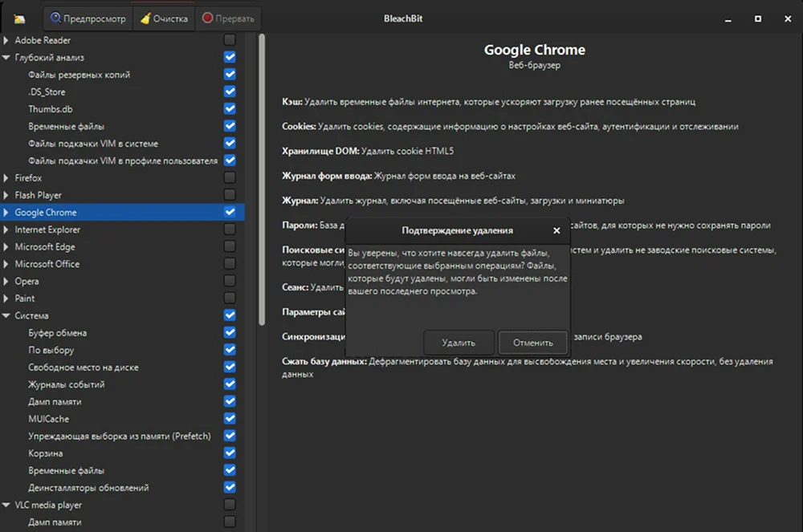Select Opera in the cleaner list
Screen dimensions: 803x532
28,282
